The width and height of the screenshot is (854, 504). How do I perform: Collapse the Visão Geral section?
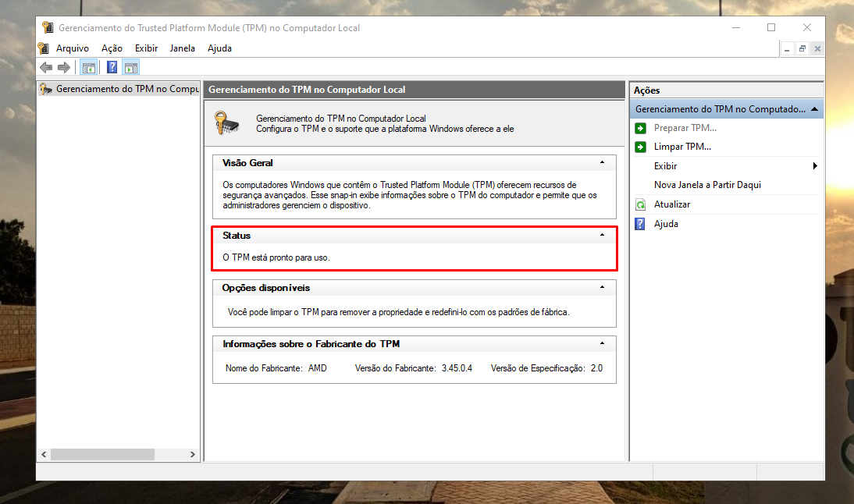pyautogui.click(x=601, y=163)
